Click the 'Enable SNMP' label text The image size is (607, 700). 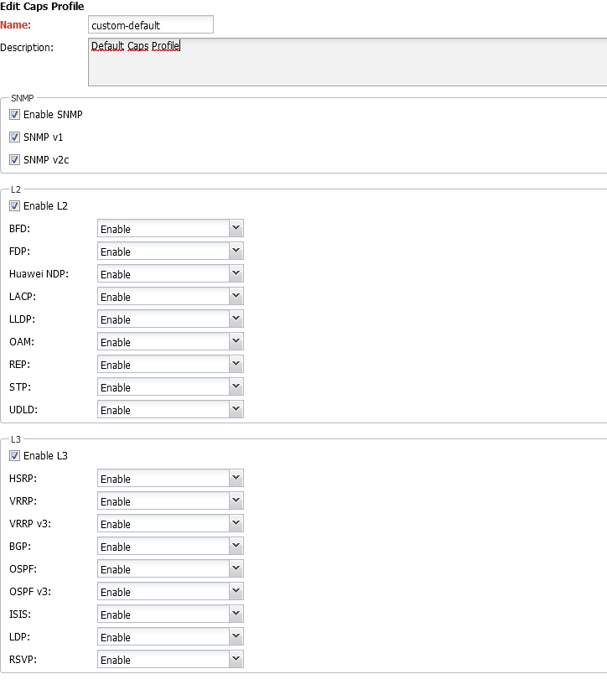[x=53, y=115]
